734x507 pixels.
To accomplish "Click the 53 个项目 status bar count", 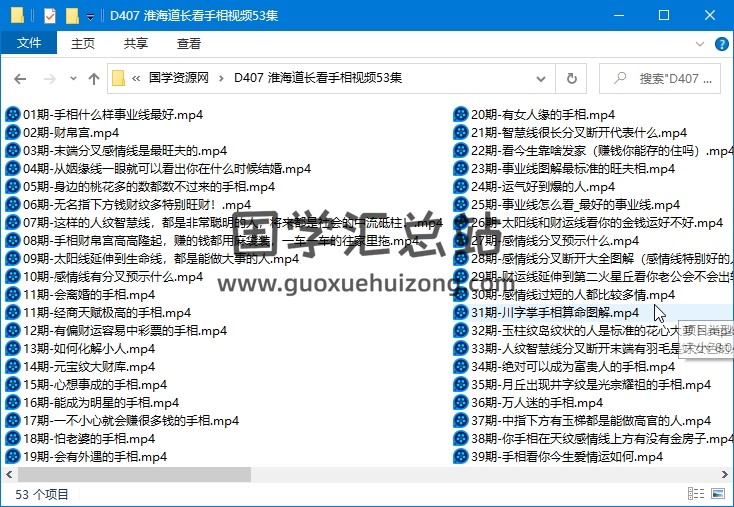I will click(x=42, y=494).
